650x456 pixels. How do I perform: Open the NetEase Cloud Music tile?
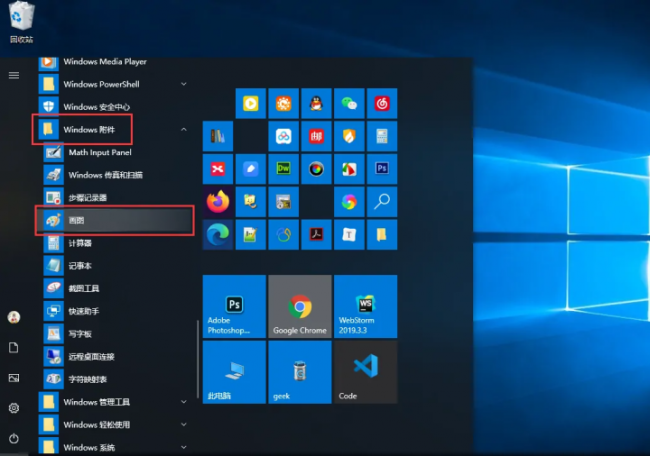click(x=382, y=103)
